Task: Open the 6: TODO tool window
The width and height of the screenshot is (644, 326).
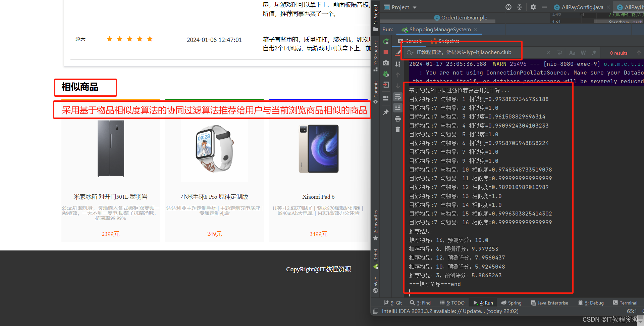Action: click(452, 303)
